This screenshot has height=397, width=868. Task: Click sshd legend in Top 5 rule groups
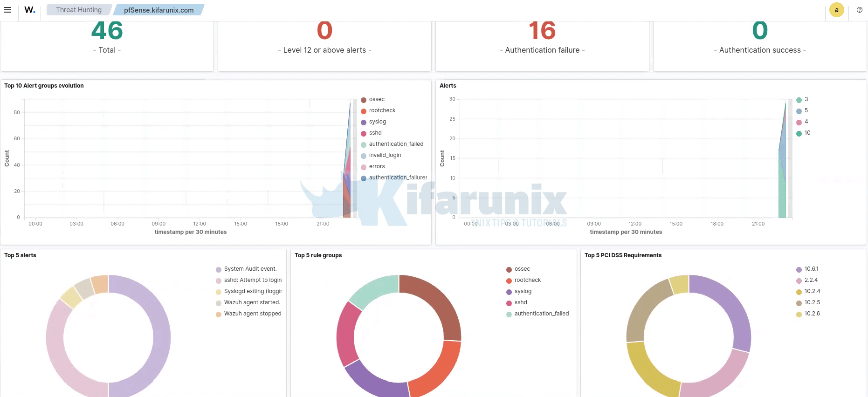(520, 302)
